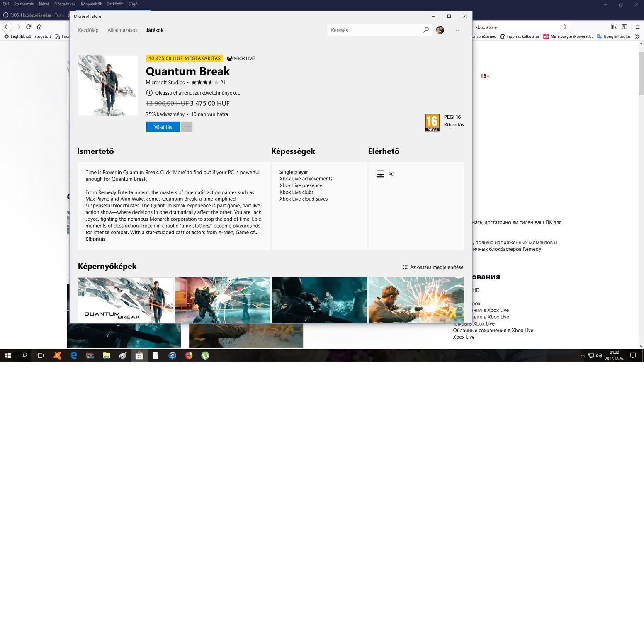This screenshot has width=644, height=644.
Task: Open the third screenshot with dark helmeted guard
Action: (319, 300)
